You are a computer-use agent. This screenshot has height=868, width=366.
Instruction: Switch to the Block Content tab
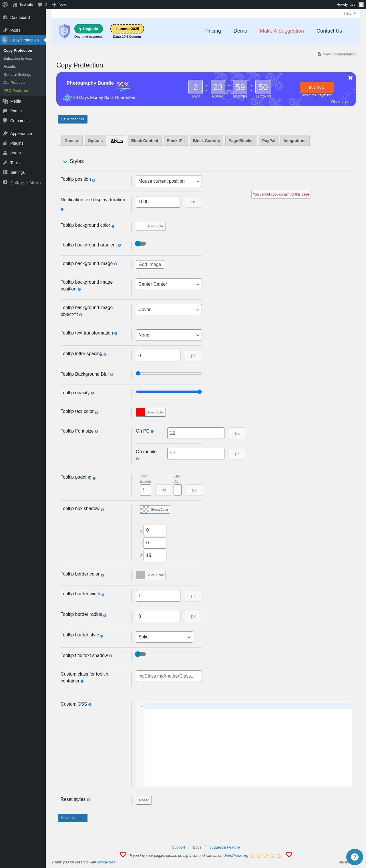(x=145, y=140)
